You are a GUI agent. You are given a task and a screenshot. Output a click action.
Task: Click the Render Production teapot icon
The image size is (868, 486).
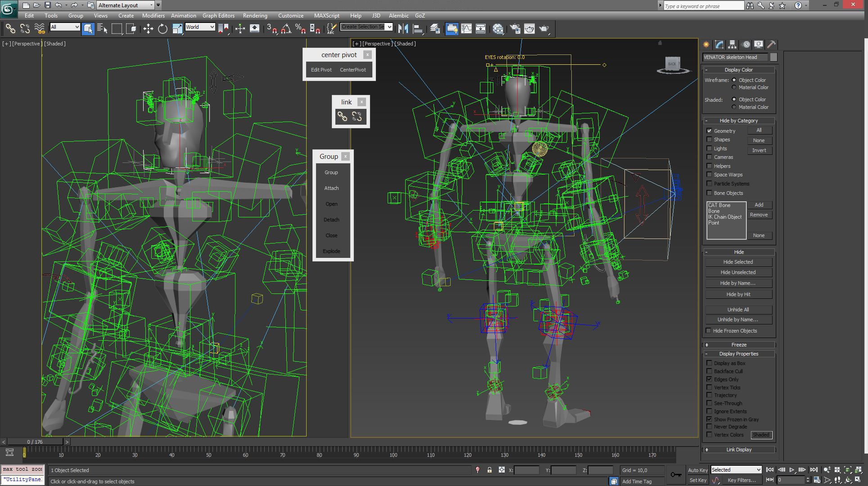pos(544,29)
